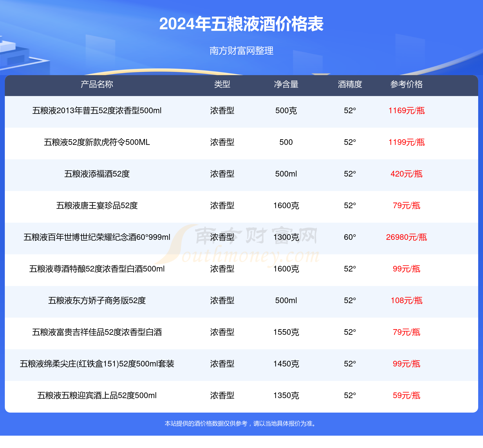
Task: Click the price 420元/瓶
Action: (407, 174)
